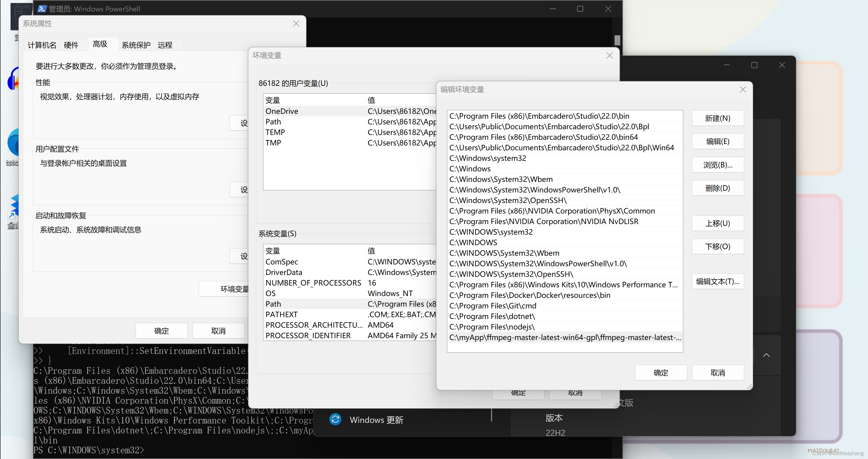
Task: Click the Browse (浏览) button
Action: pos(718,165)
